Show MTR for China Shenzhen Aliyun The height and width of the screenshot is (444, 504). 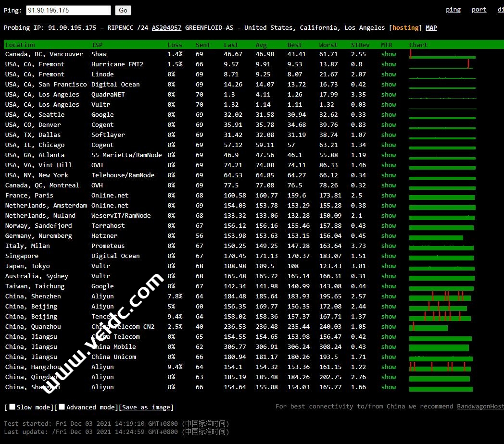click(388, 296)
